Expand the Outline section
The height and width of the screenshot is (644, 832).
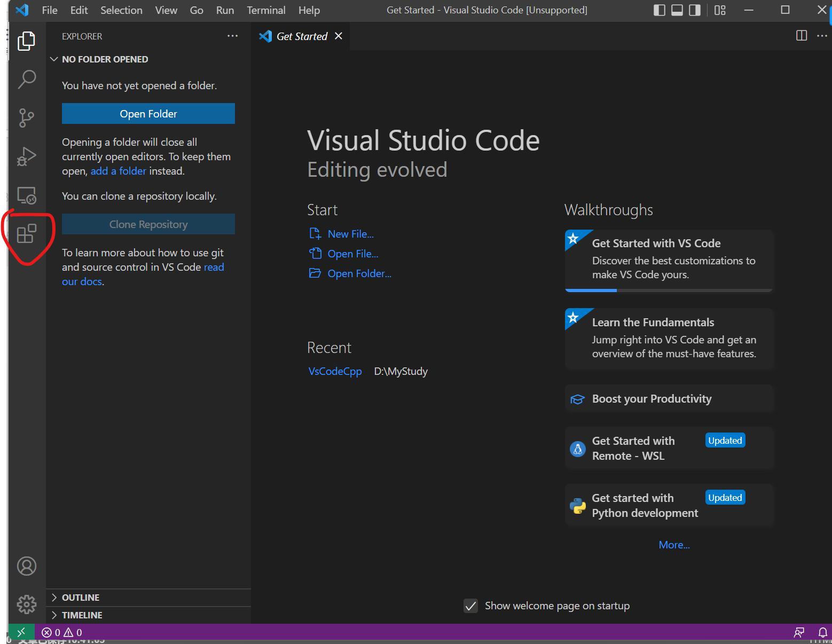click(148, 598)
